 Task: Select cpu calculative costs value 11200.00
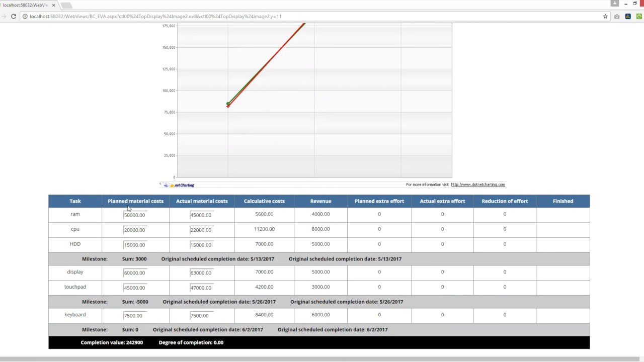coord(264,229)
